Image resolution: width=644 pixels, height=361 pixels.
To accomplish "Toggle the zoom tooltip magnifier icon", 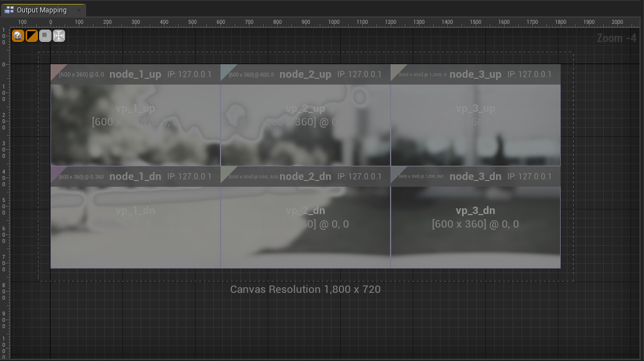I will 19,36.
